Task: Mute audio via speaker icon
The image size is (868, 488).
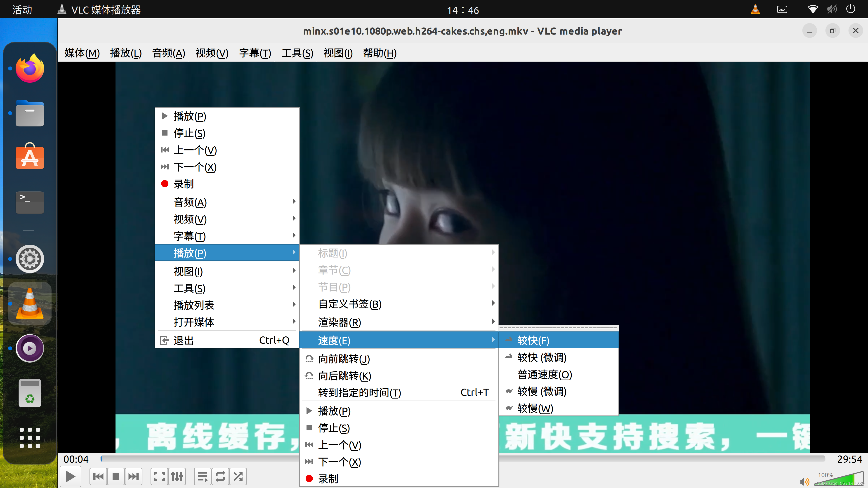Action: click(x=805, y=482)
